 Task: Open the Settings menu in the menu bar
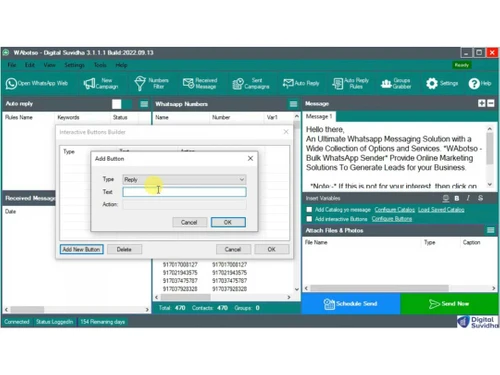pyautogui.click(x=74, y=65)
